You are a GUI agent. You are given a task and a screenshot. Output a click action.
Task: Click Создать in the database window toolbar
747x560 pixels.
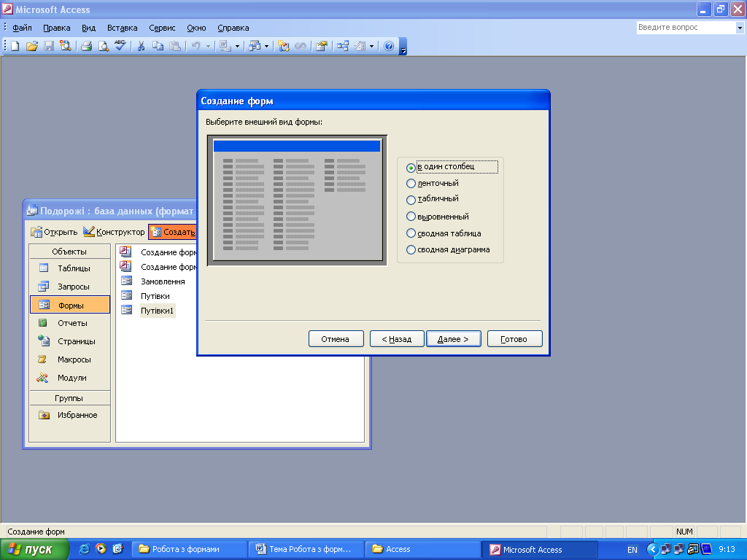coord(172,232)
